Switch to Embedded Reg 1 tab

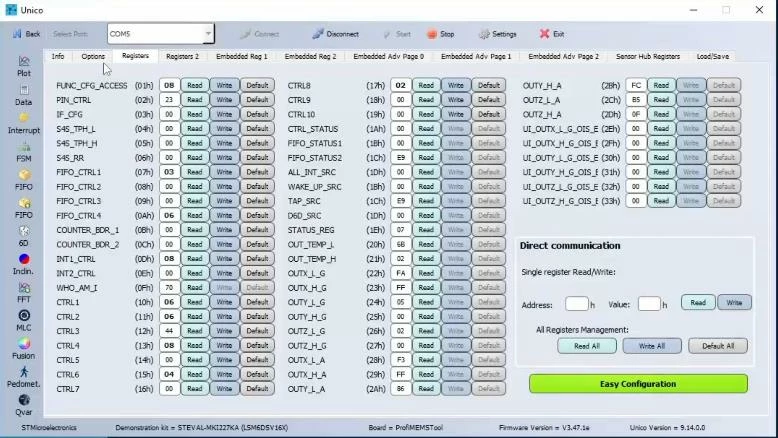[x=242, y=56]
